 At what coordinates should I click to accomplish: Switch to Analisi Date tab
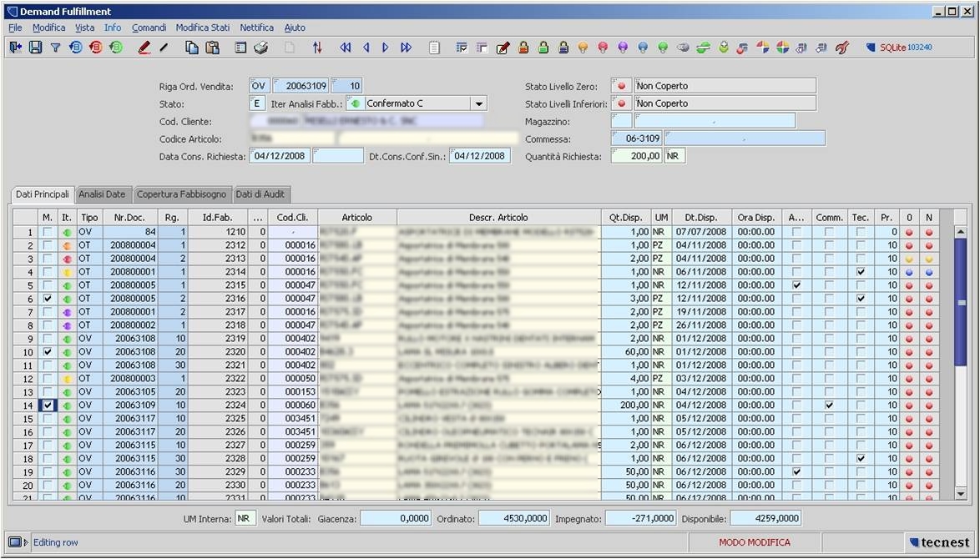(x=103, y=194)
